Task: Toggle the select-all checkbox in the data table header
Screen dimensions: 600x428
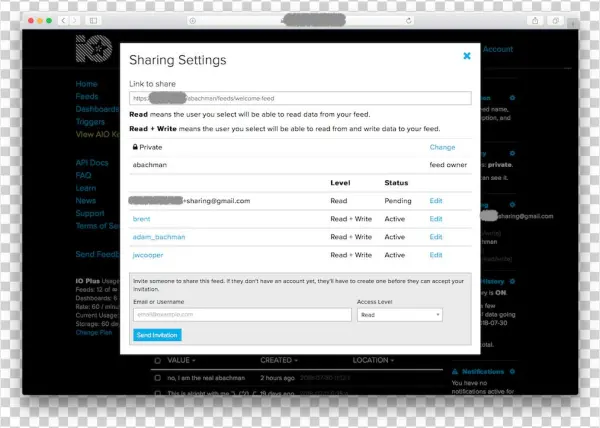Action: coord(157,360)
